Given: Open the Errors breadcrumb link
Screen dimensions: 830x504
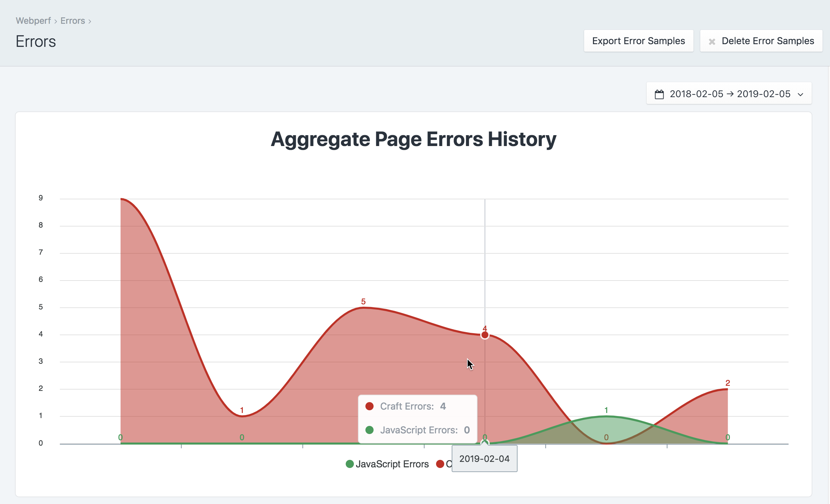Looking at the screenshot, I should (73, 21).
